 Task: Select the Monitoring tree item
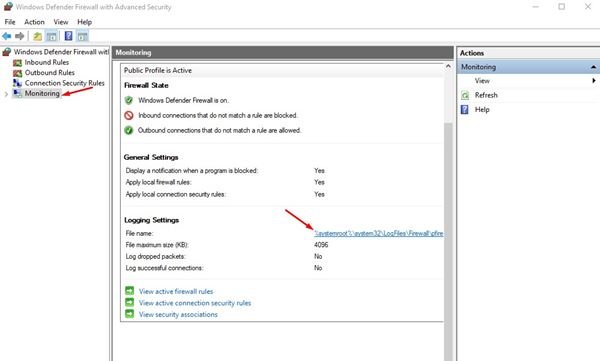point(42,93)
